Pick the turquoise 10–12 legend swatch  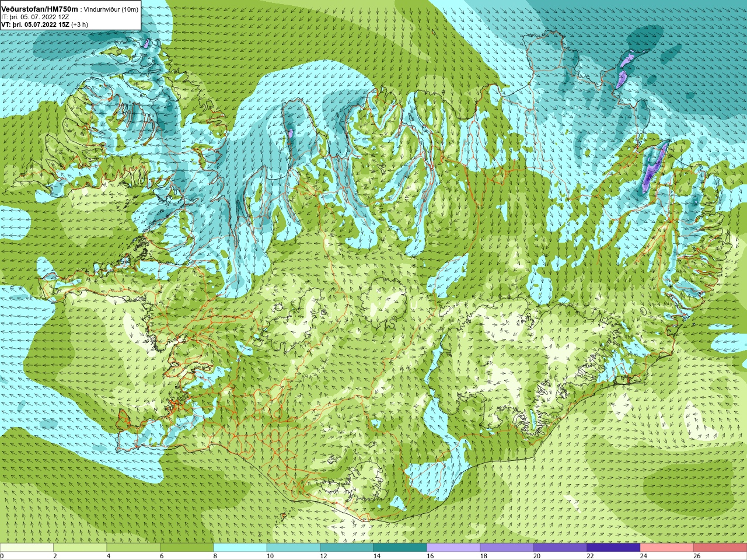coord(294,548)
